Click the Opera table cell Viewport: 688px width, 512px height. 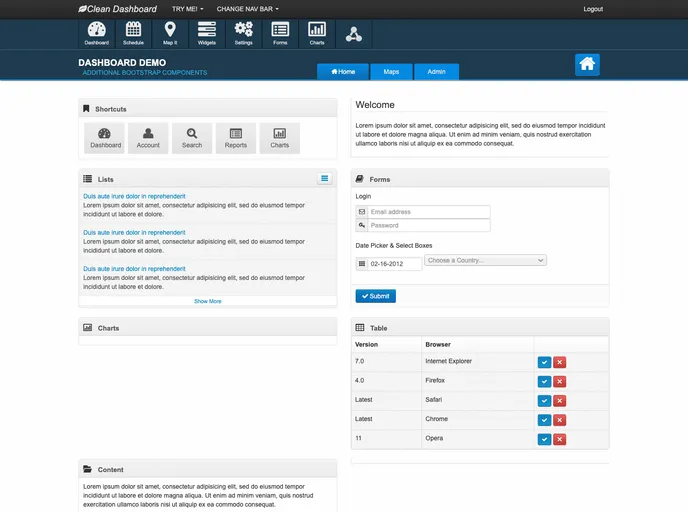click(x=477, y=439)
